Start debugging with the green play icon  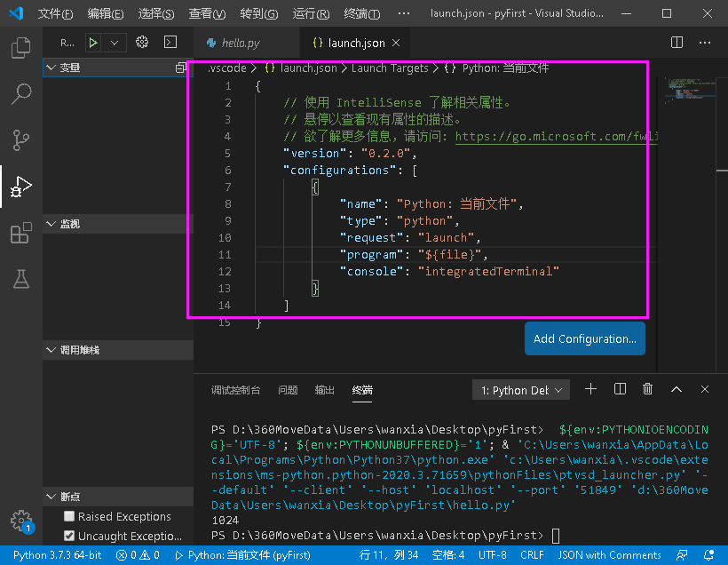point(91,41)
